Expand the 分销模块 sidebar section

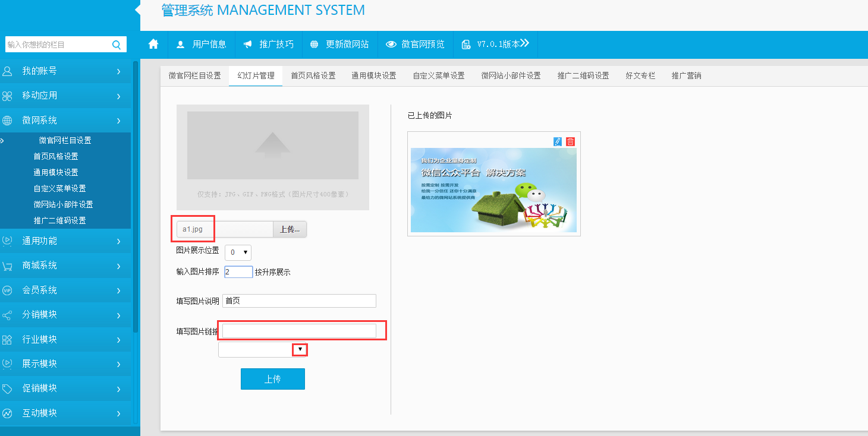tap(65, 315)
